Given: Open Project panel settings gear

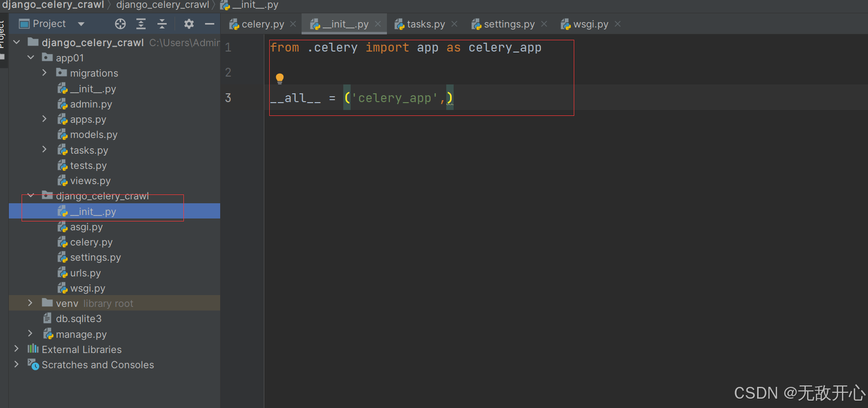Looking at the screenshot, I should tap(189, 24).
